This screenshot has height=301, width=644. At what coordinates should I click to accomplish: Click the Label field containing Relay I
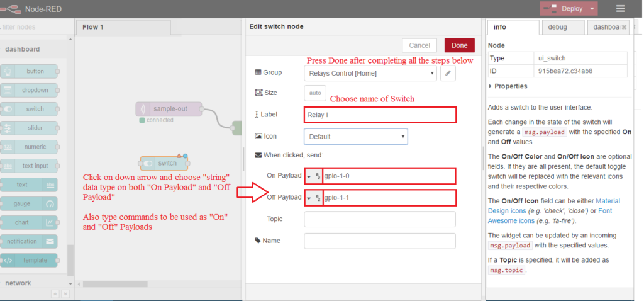380,115
